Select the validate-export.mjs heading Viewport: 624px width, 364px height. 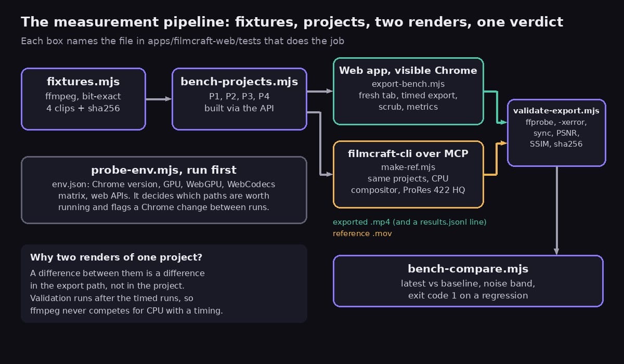tap(556, 111)
